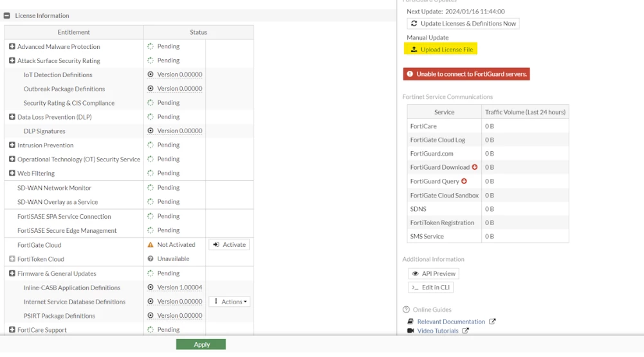Click the pending spinner for SD-WAN Network Monitor
This screenshot has height=357, width=644.
click(151, 187)
